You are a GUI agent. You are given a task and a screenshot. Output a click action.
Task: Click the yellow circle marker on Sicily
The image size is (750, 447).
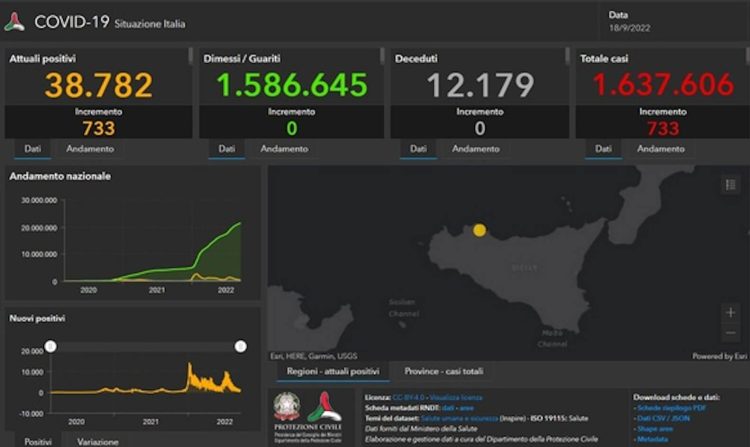tap(480, 230)
